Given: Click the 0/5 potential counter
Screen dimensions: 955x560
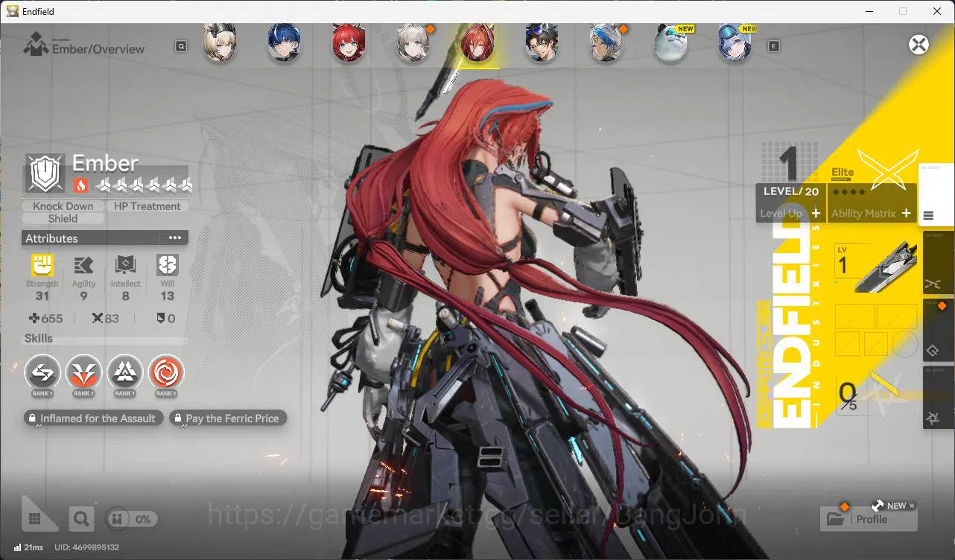Looking at the screenshot, I should pyautogui.click(x=848, y=395).
